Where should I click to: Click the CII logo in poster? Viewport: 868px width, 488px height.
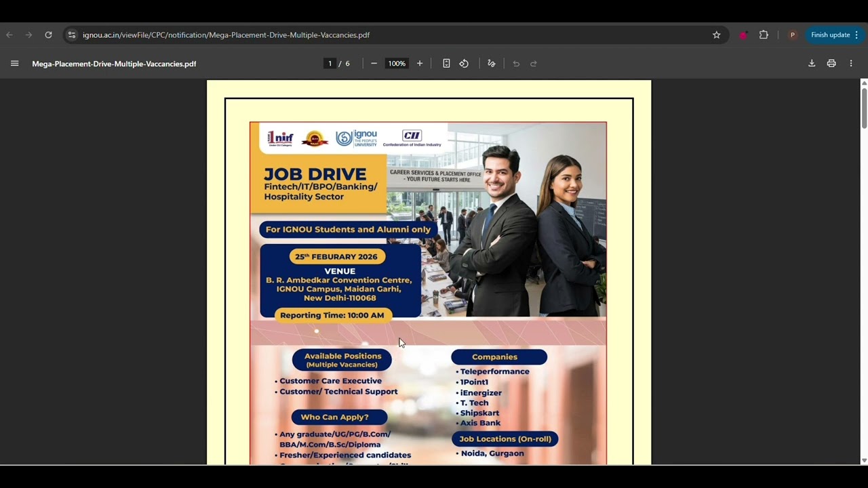pos(412,138)
